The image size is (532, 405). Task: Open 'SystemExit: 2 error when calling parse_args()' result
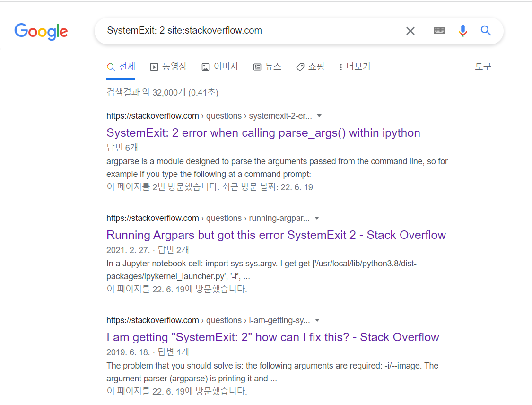pyautogui.click(x=263, y=133)
